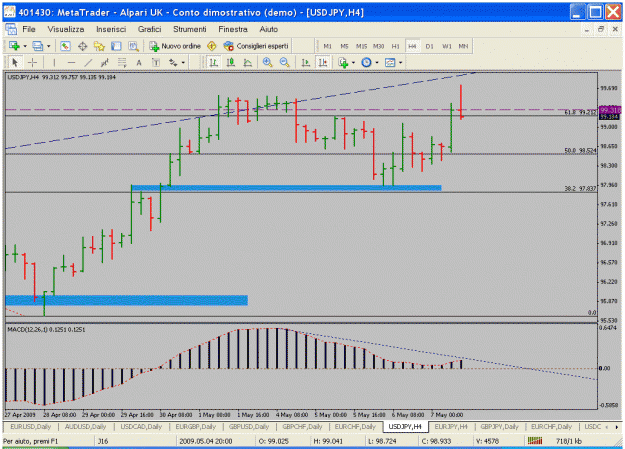Switch chart to M30 timeframe
625x449 pixels.
tap(378, 46)
